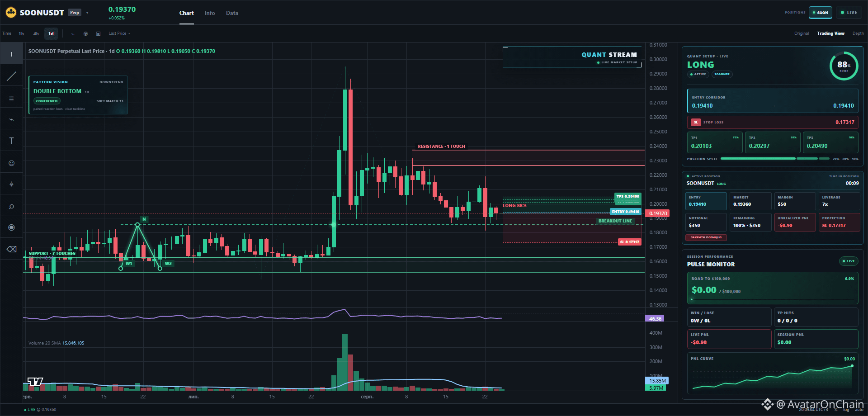Image resolution: width=868 pixels, height=416 pixels.
Task: Switch to the Chart tab
Action: coord(186,13)
